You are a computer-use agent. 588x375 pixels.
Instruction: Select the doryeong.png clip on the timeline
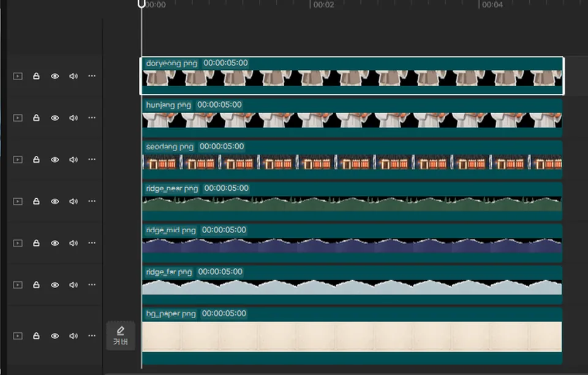pos(352,76)
